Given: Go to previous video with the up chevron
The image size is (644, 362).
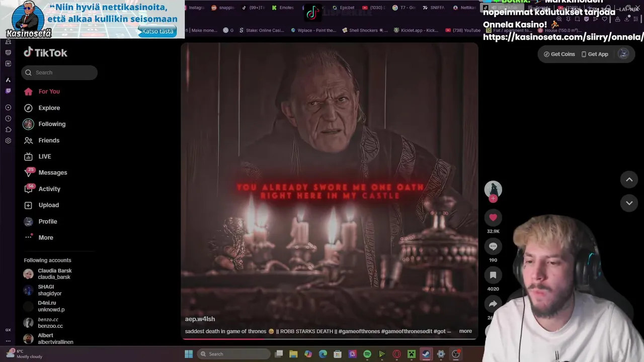Looking at the screenshot, I should click(x=629, y=179).
